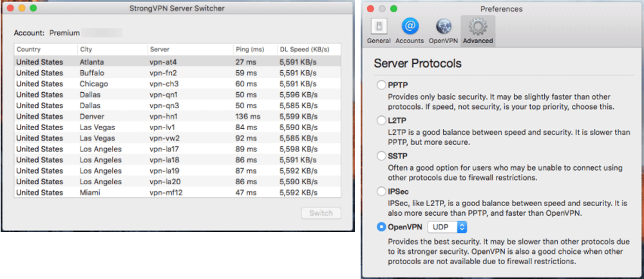Sort by the Ping (ms) column header

click(254, 50)
